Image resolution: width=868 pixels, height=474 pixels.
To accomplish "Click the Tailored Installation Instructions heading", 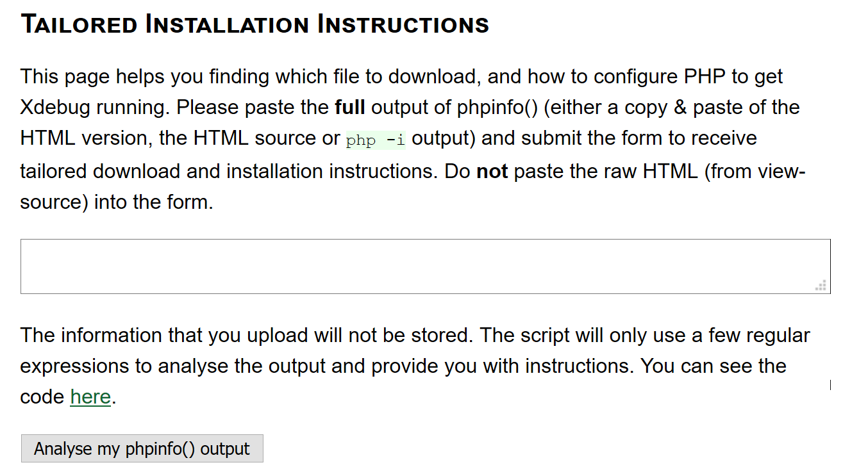I will coord(255,25).
